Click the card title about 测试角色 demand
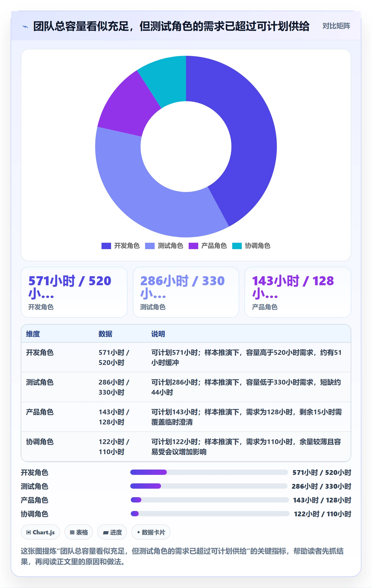Viewport: 372px width, 588px height. [171, 26]
